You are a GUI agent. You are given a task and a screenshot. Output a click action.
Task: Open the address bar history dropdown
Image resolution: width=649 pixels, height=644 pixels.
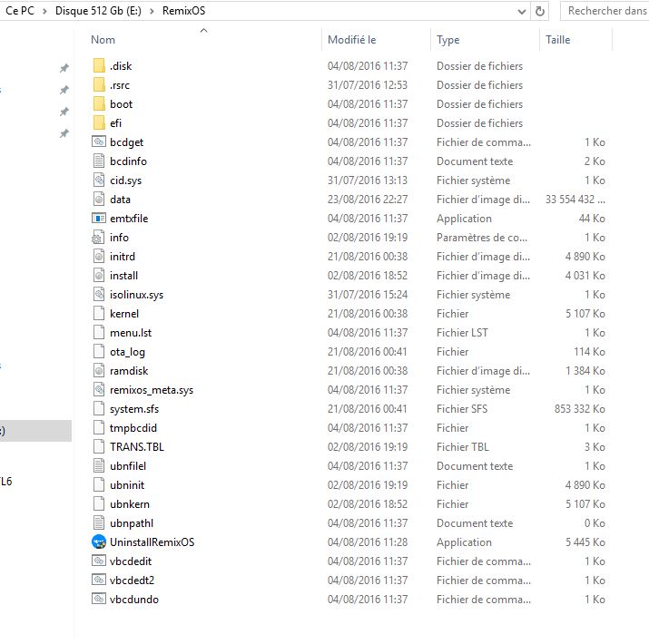[522, 12]
